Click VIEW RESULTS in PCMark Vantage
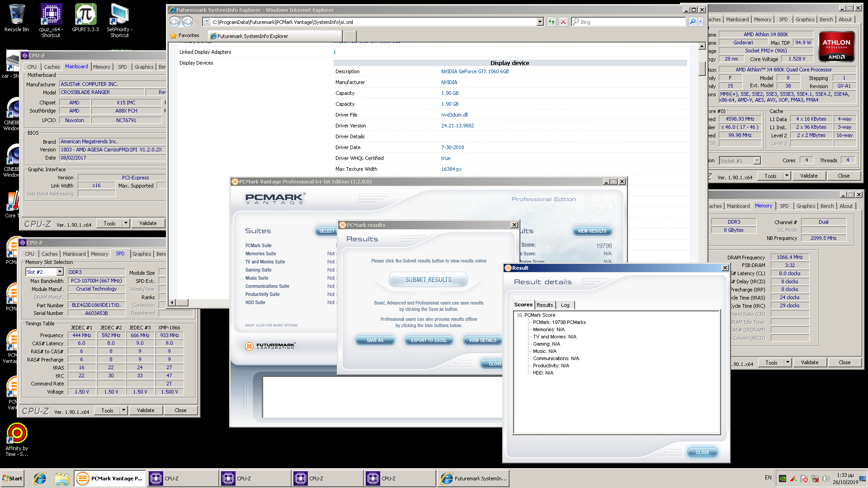 [x=592, y=231]
